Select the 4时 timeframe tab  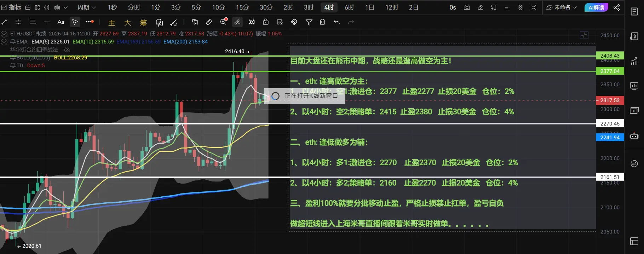click(329, 7)
